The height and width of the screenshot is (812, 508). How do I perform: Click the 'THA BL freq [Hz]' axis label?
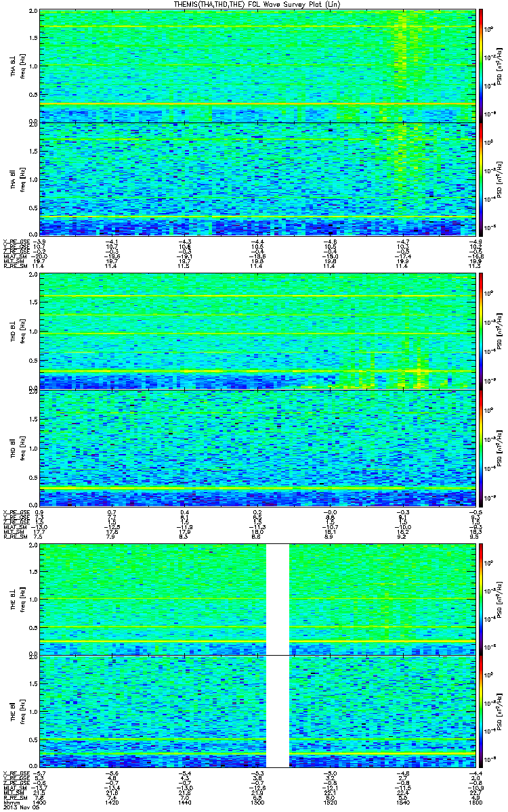pyautogui.click(x=17, y=66)
